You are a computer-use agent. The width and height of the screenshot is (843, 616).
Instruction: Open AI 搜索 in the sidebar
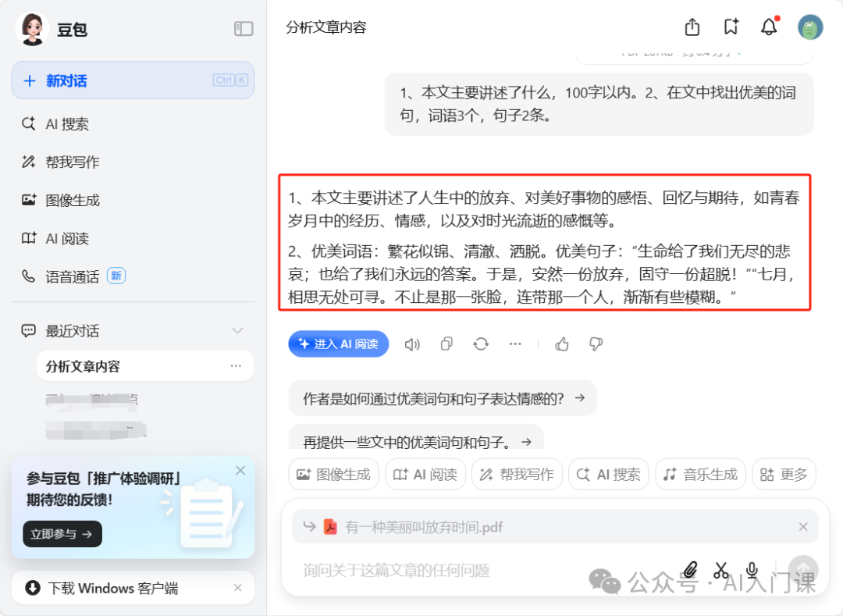coord(66,124)
